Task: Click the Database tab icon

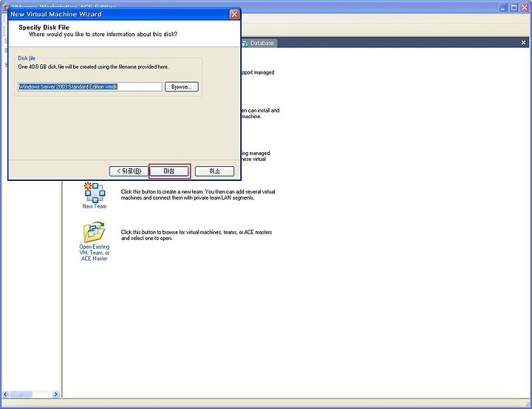Action: (245, 44)
